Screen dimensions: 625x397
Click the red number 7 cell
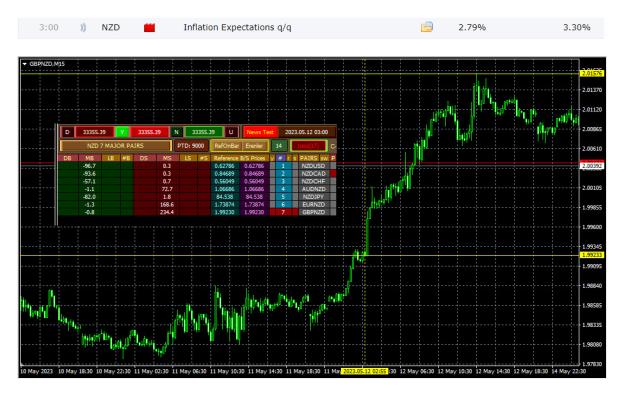(x=283, y=212)
